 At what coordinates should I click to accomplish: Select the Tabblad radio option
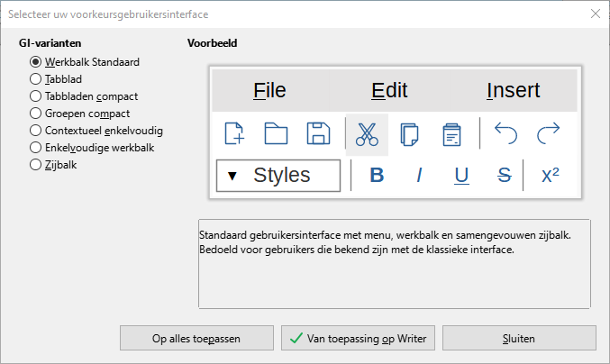(36, 79)
